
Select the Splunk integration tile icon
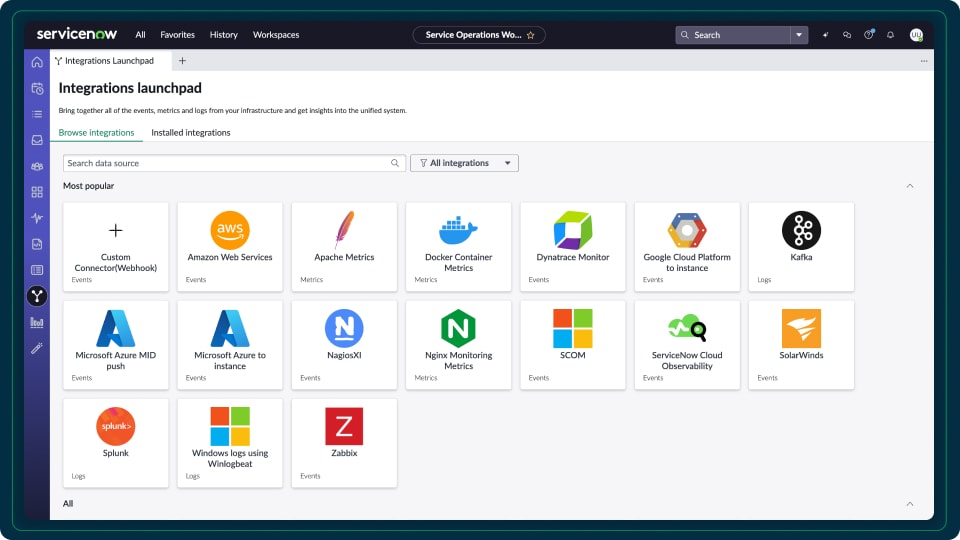[115, 426]
